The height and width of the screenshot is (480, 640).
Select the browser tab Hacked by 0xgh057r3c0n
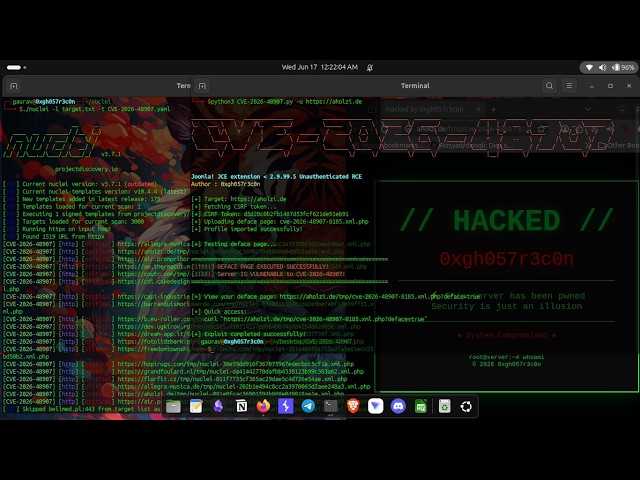point(433,109)
